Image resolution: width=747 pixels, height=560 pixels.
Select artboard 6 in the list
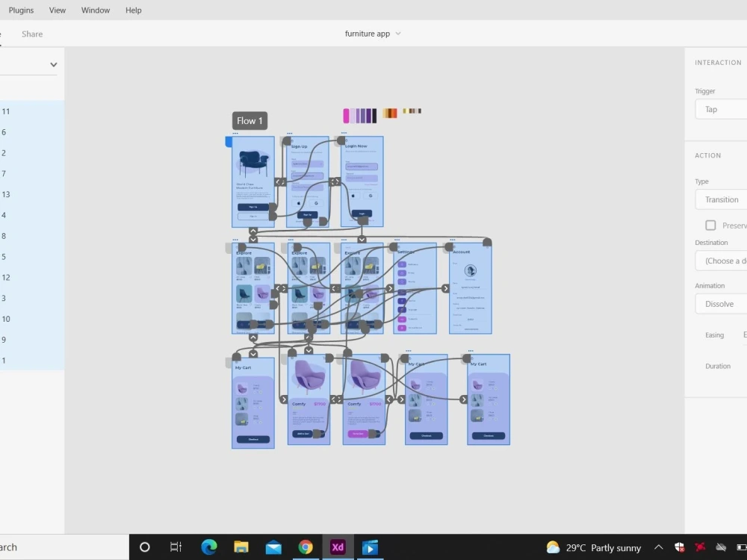tap(32, 132)
